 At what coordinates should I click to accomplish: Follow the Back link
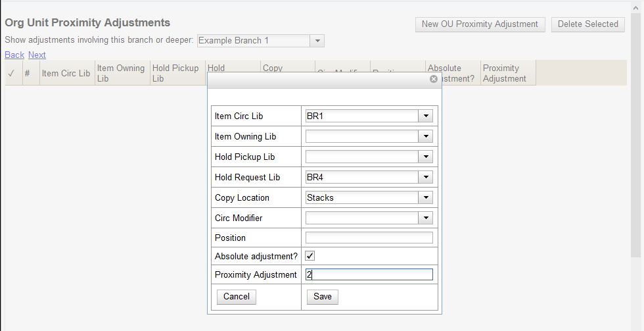click(x=14, y=55)
